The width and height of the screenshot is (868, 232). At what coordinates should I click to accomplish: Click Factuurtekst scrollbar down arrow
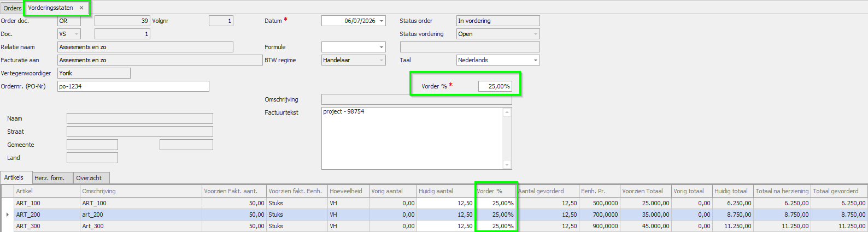(507, 165)
